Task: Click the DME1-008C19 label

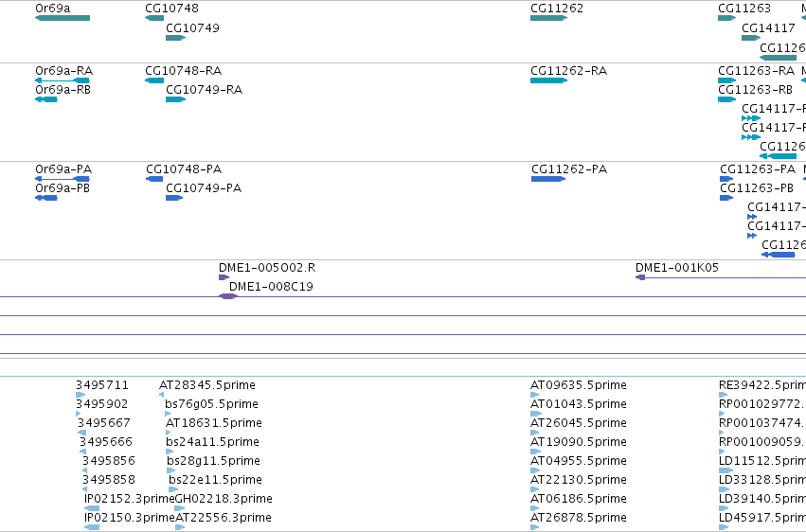Action: click(x=271, y=287)
